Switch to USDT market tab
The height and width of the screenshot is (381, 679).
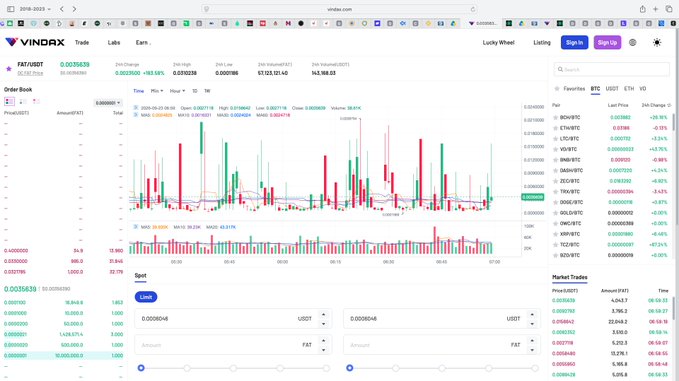[612, 88]
